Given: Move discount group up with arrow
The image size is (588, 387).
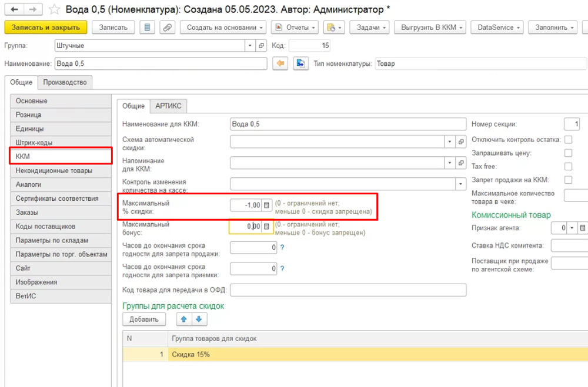Looking at the screenshot, I should tap(184, 319).
